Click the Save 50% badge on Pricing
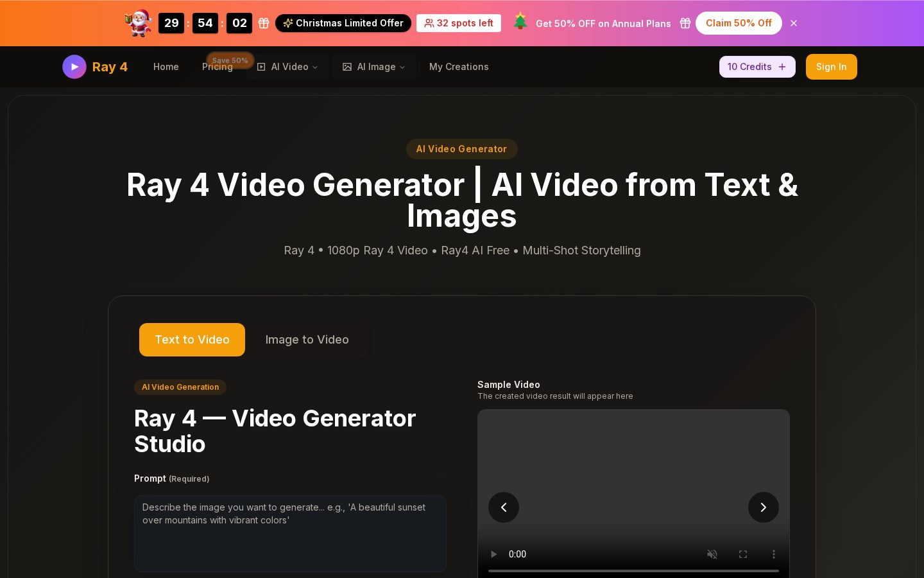The height and width of the screenshot is (578, 924). click(x=230, y=60)
